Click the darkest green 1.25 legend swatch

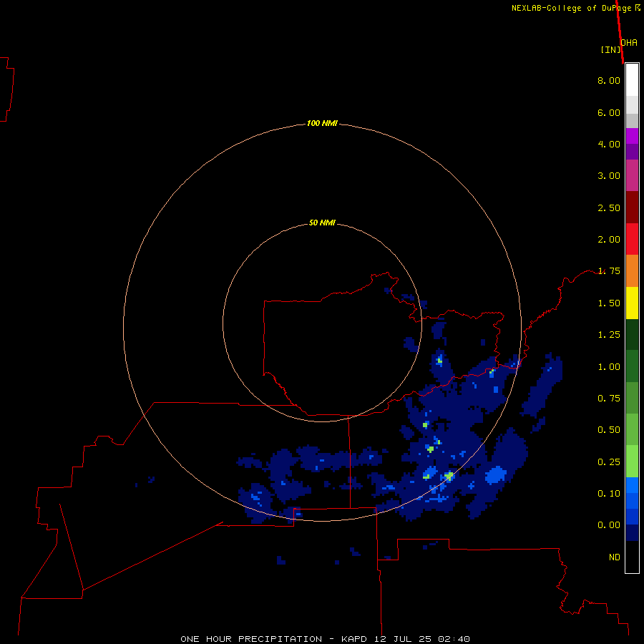pyautogui.click(x=632, y=334)
